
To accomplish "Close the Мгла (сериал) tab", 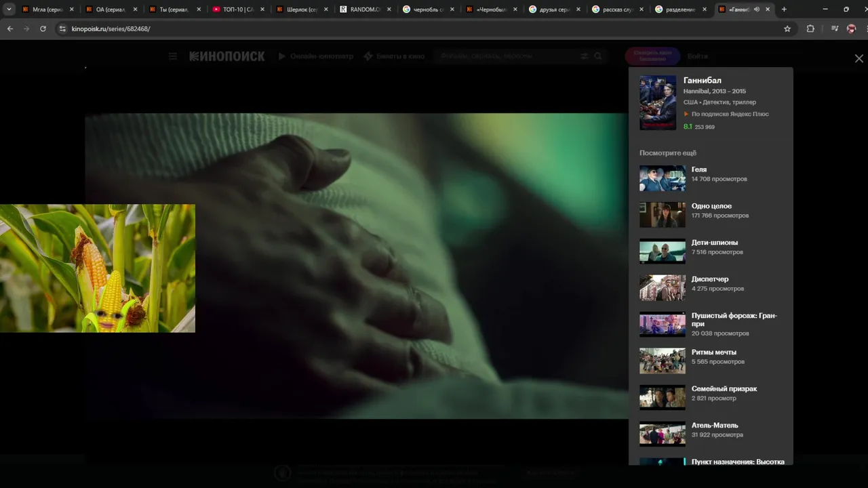I will pos(71,9).
